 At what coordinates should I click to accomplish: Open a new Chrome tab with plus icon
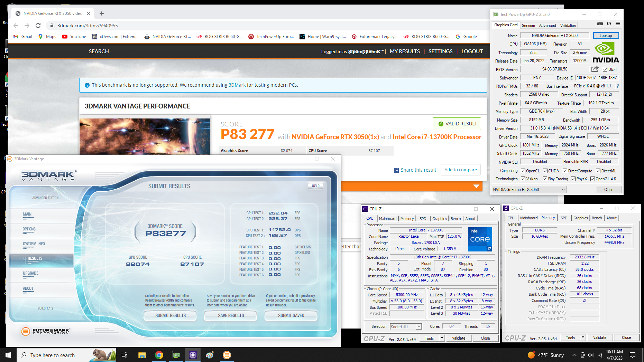[x=102, y=13]
